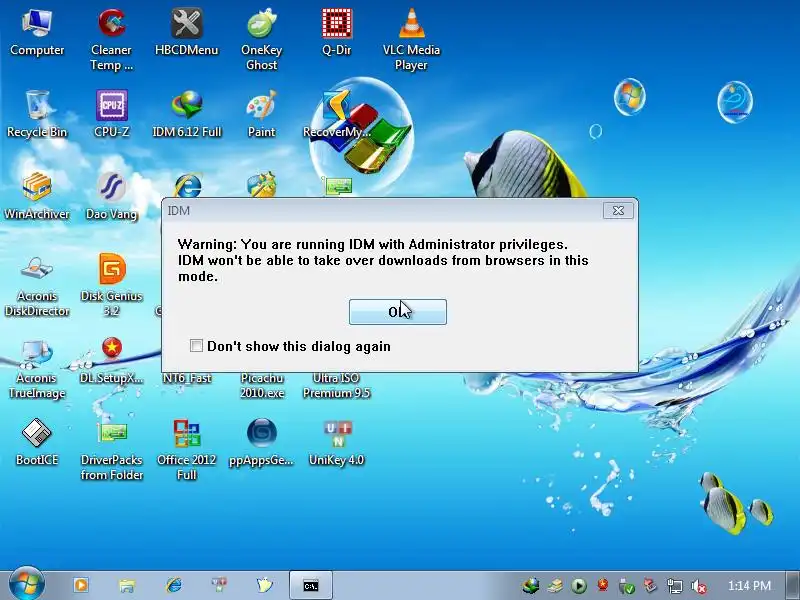The image size is (800, 600).
Task: Click the red star tray icon
Action: pyautogui.click(x=603, y=585)
